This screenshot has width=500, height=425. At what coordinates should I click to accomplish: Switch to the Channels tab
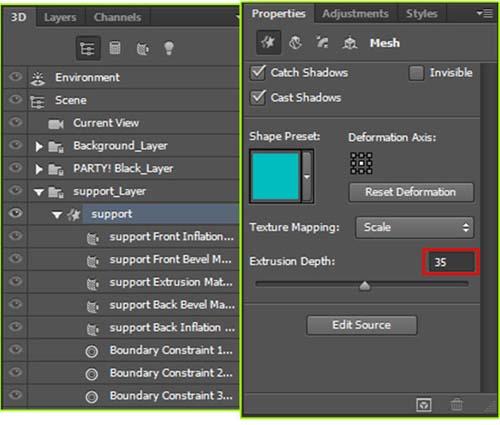point(117,17)
